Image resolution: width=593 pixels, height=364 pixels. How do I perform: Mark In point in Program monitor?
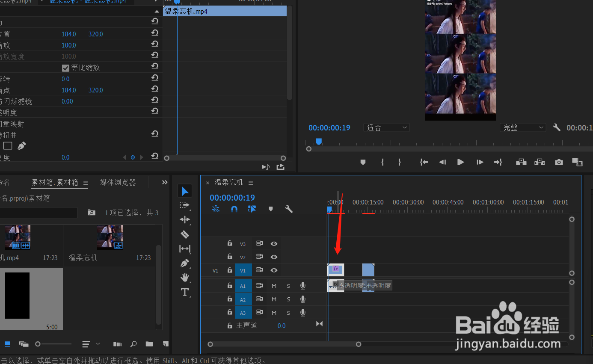pyautogui.click(x=382, y=162)
